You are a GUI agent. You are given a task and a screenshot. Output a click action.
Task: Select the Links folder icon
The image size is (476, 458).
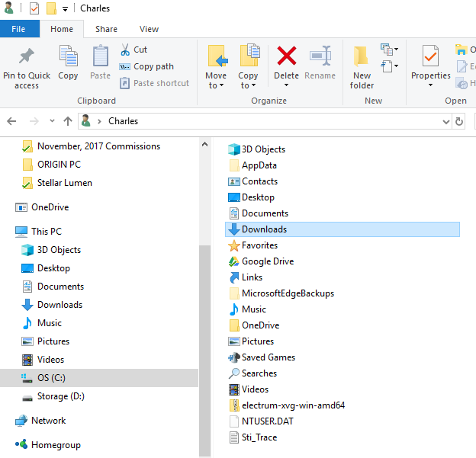point(234,277)
